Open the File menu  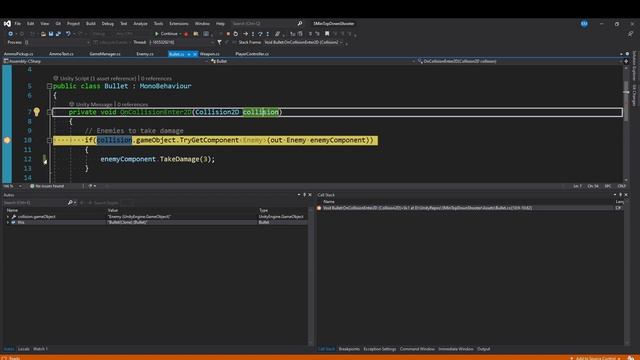tap(18, 24)
